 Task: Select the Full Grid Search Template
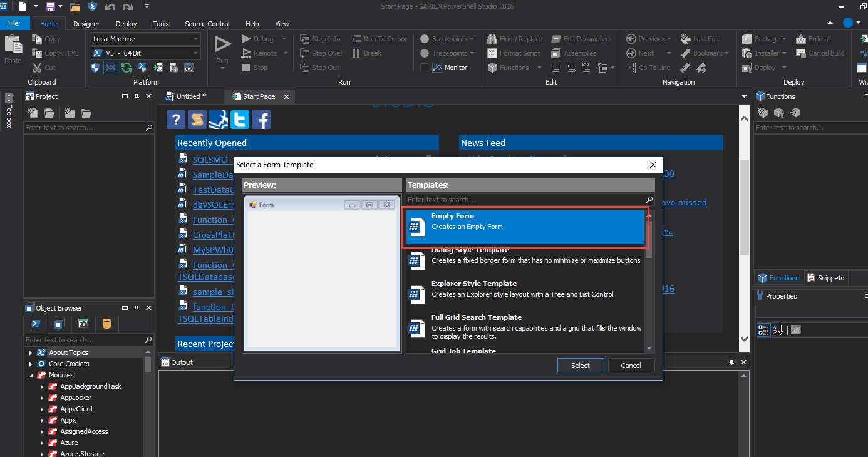click(x=525, y=326)
